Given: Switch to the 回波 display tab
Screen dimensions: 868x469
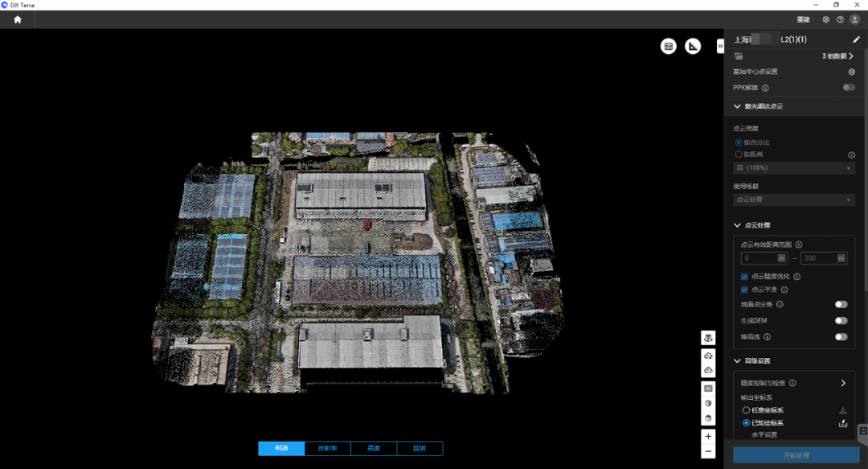Looking at the screenshot, I should (x=420, y=448).
